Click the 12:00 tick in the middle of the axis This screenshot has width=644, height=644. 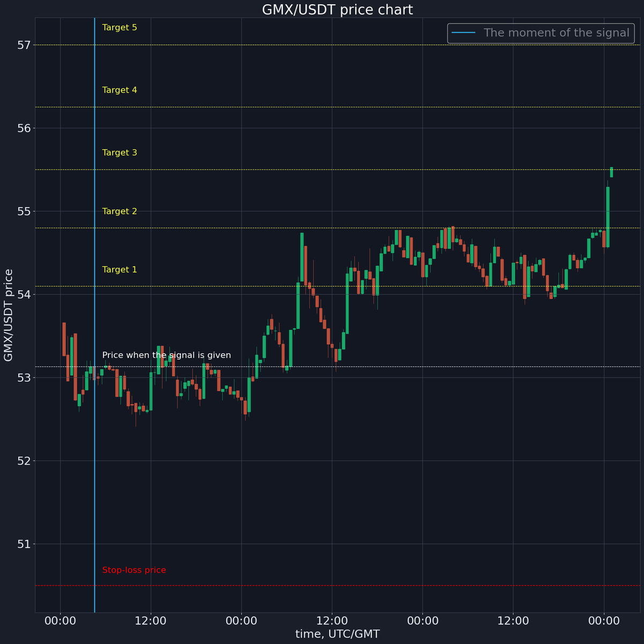click(x=333, y=620)
